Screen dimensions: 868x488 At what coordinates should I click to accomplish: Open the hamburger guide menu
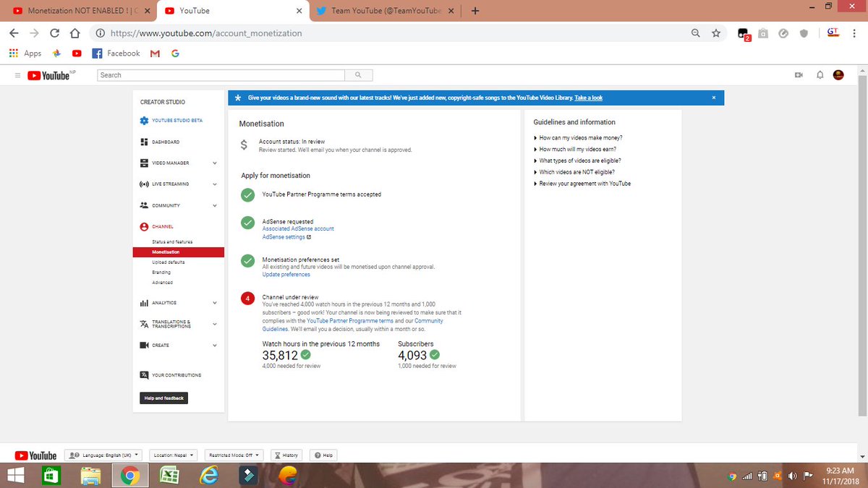pyautogui.click(x=17, y=75)
